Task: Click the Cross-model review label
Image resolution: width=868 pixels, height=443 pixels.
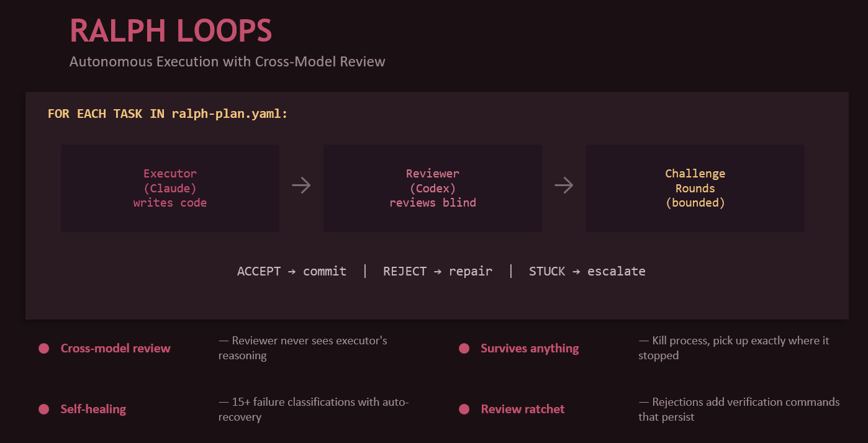Action: click(115, 349)
